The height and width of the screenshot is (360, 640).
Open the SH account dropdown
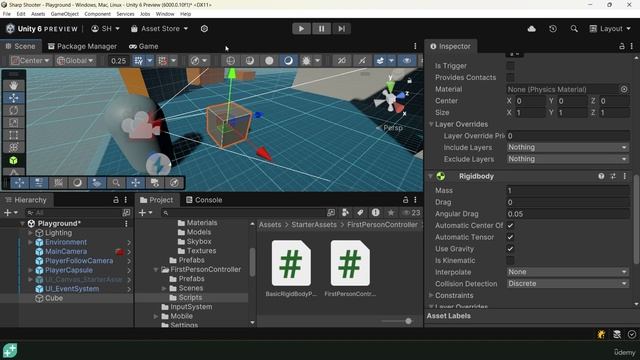[x=105, y=29]
